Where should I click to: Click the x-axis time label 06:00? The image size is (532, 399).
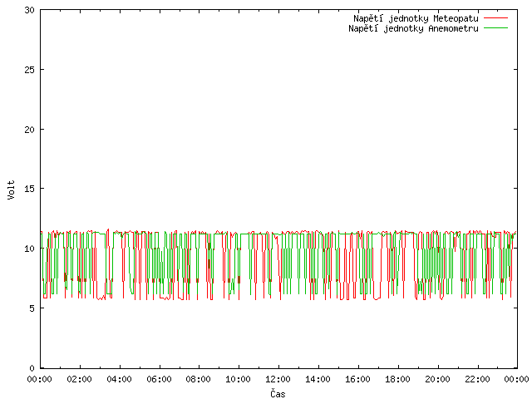click(x=159, y=379)
